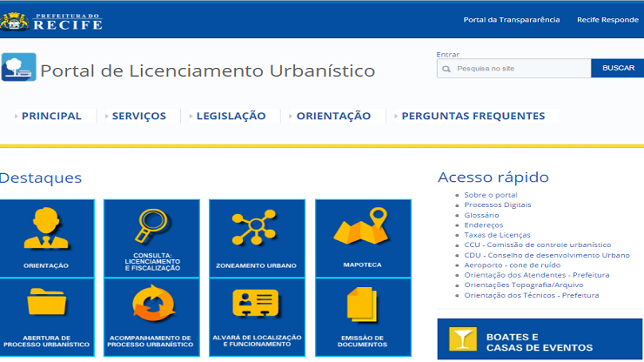Open the Recife Responde link

tap(607, 20)
